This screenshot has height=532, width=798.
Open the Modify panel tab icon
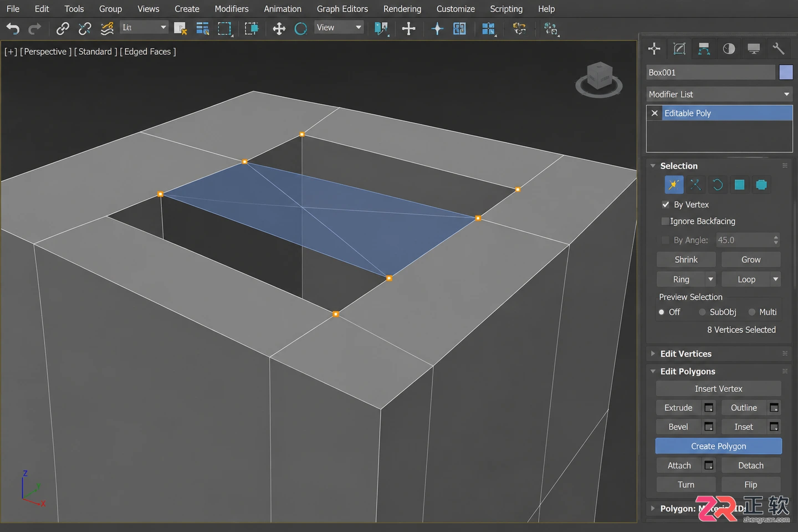679,49
